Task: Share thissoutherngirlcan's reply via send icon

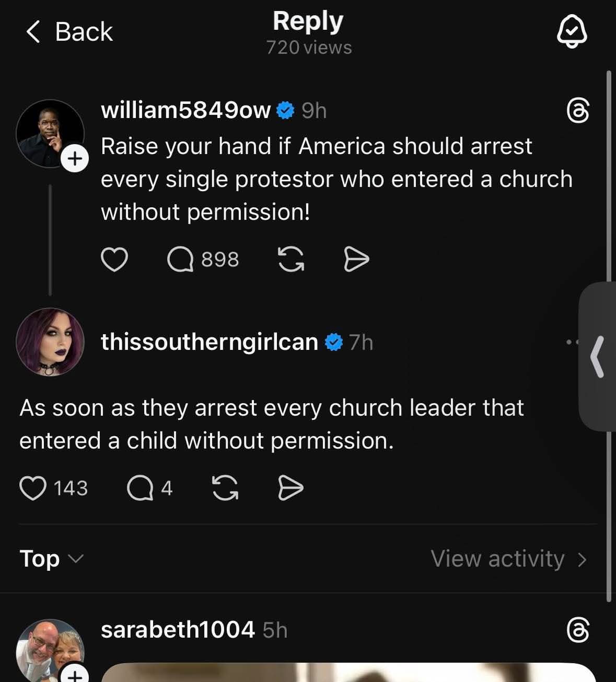Action: pyautogui.click(x=290, y=488)
